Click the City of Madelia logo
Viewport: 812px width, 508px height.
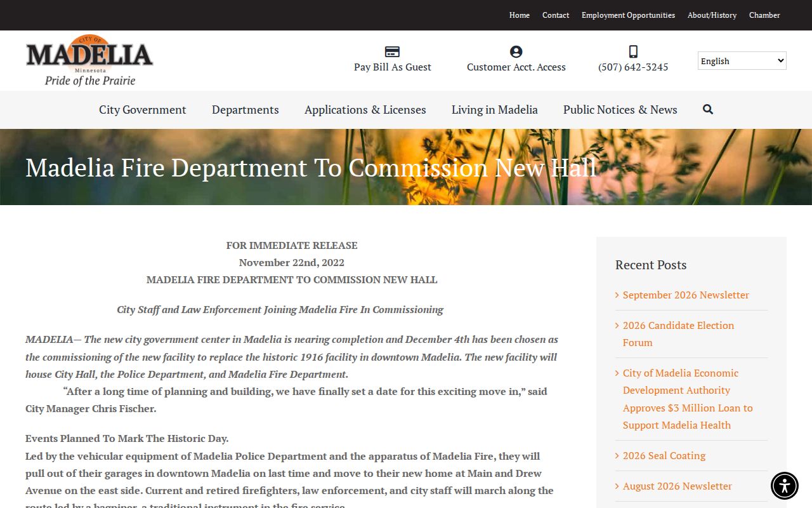[x=89, y=60]
